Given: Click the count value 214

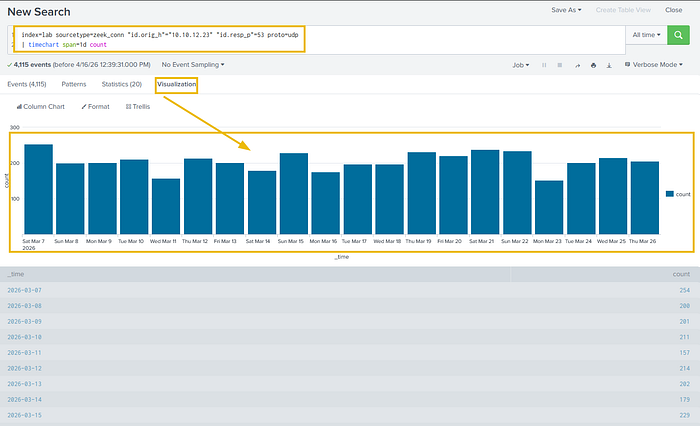Looking at the screenshot, I should 685,368.
